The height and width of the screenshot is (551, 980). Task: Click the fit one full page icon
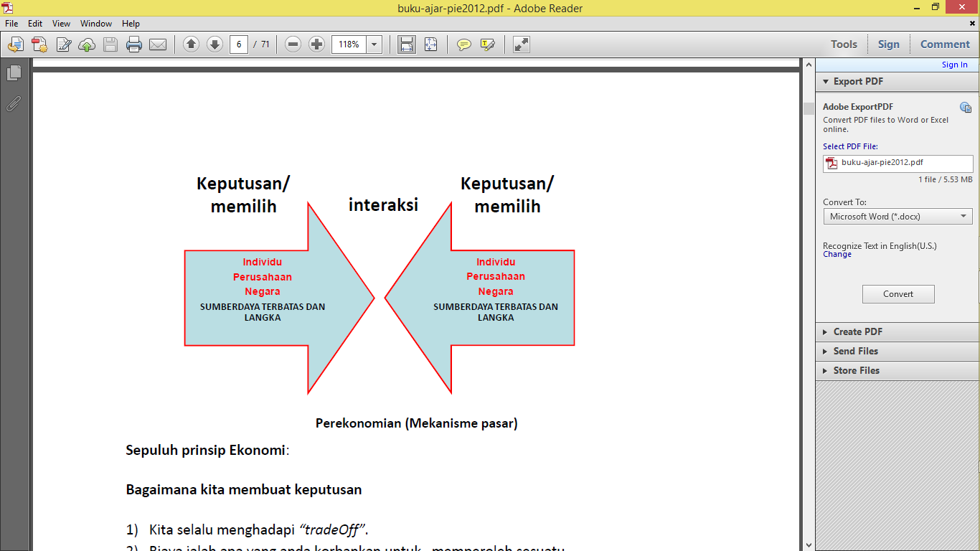pyautogui.click(x=430, y=44)
